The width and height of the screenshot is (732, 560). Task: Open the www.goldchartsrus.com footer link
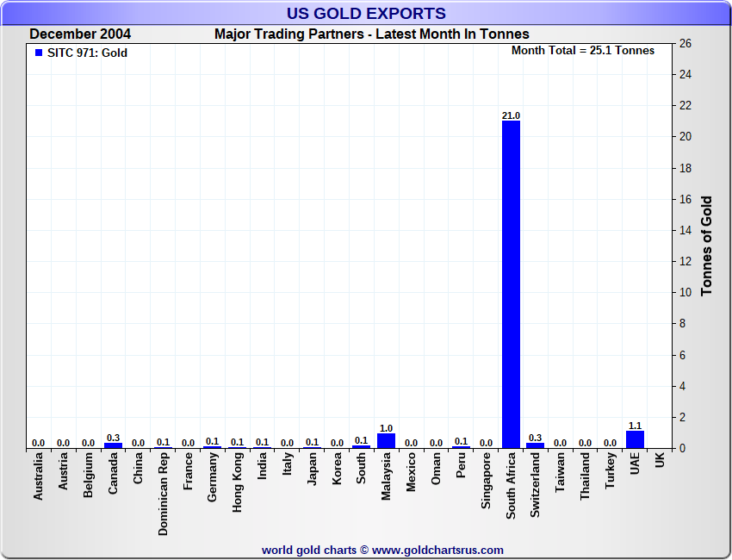click(x=437, y=550)
